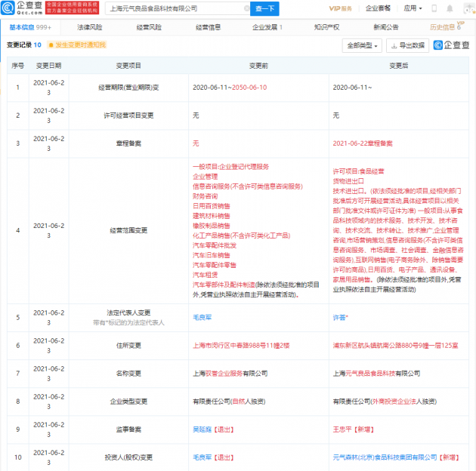
Task: Select 一般项目:企业登记代理服务 text
Action: pos(230,167)
